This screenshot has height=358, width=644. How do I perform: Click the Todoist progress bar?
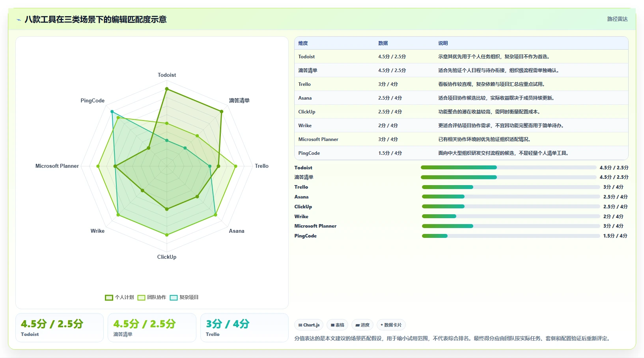tap(508, 167)
